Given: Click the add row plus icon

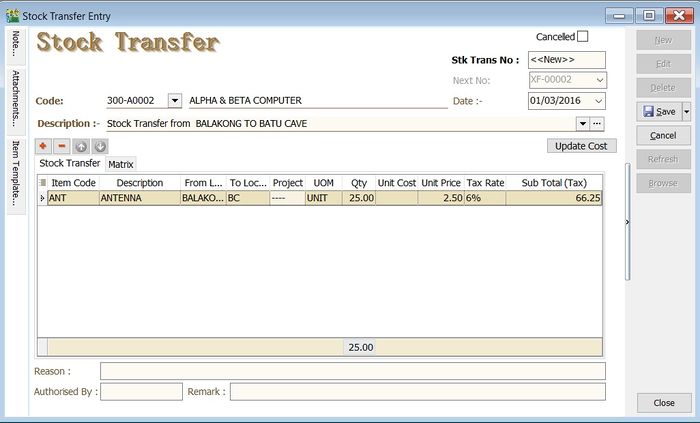Looking at the screenshot, I should 44,146.
